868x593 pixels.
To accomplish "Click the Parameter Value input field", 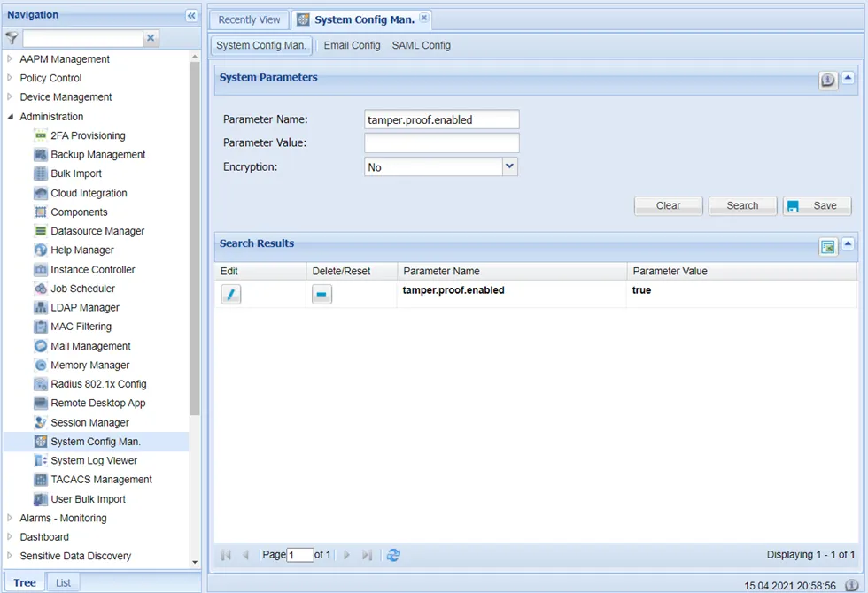I will tap(442, 142).
